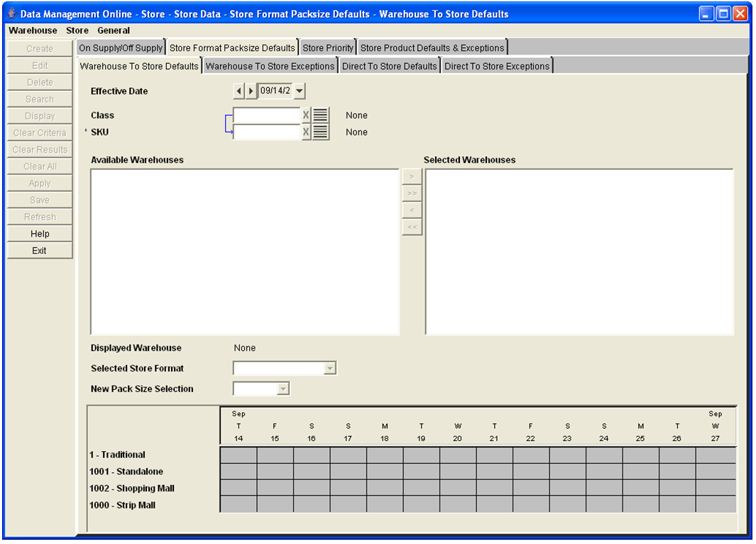
Task: Click the Create button
Action: pyautogui.click(x=40, y=49)
